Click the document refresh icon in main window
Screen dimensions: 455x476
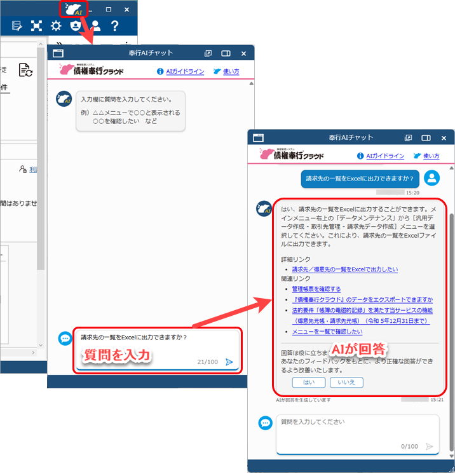click(x=25, y=70)
